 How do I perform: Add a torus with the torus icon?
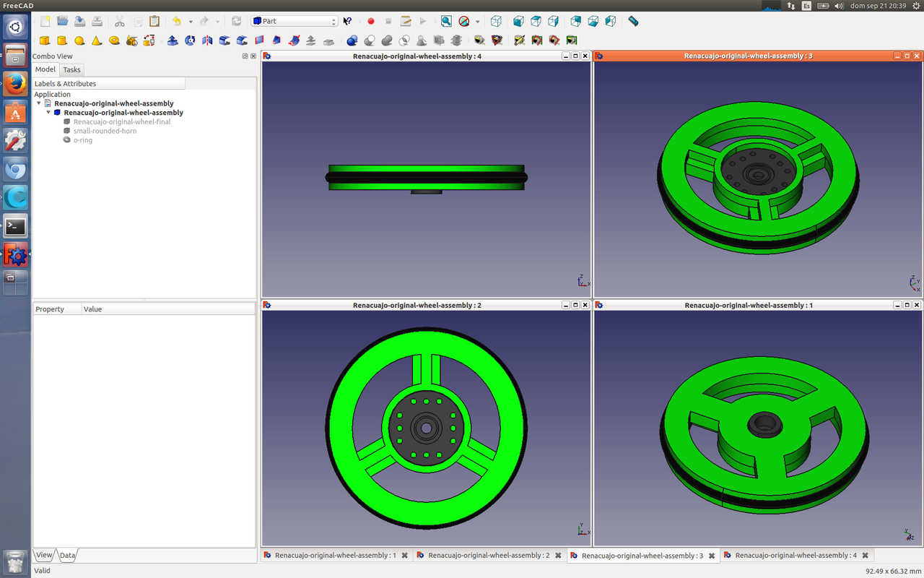[114, 40]
